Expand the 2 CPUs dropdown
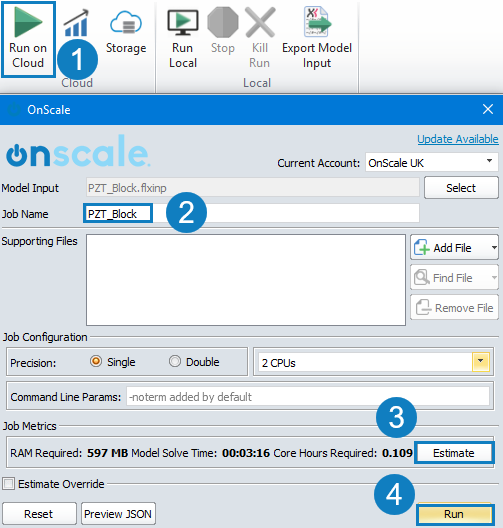Screen dimensions: 503x528 click(x=480, y=362)
